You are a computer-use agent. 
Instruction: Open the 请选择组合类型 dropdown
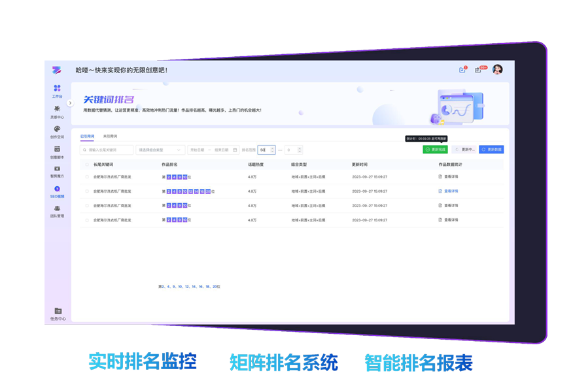pos(160,150)
